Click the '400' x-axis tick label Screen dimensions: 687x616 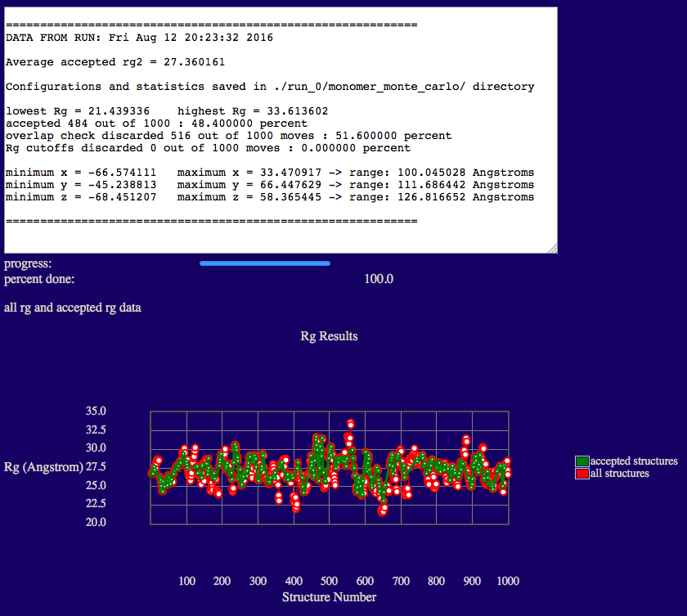click(294, 581)
